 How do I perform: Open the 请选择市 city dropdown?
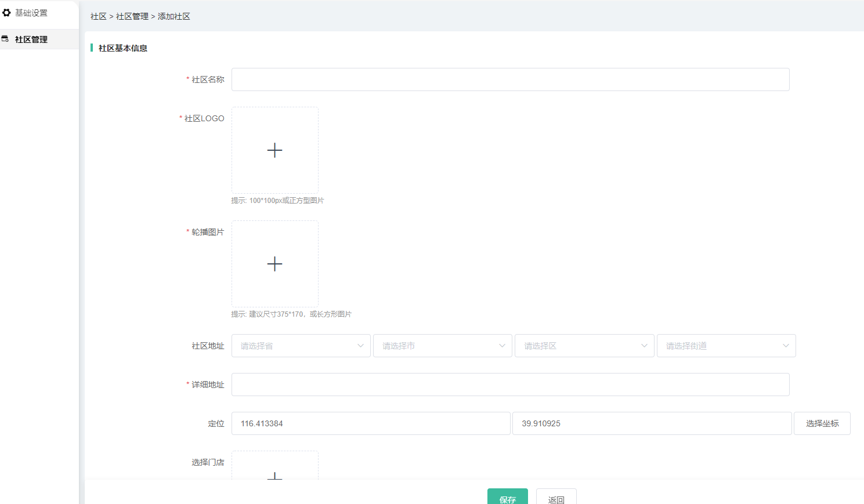[443, 346]
